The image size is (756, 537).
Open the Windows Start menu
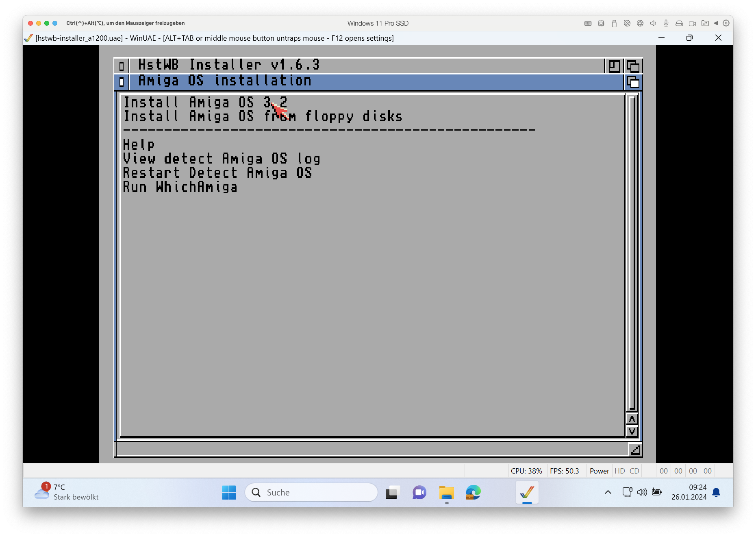click(x=229, y=493)
